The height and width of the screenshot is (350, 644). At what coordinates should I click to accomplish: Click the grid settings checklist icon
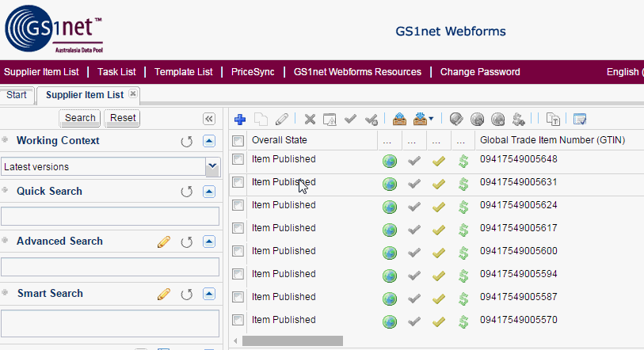tap(580, 120)
